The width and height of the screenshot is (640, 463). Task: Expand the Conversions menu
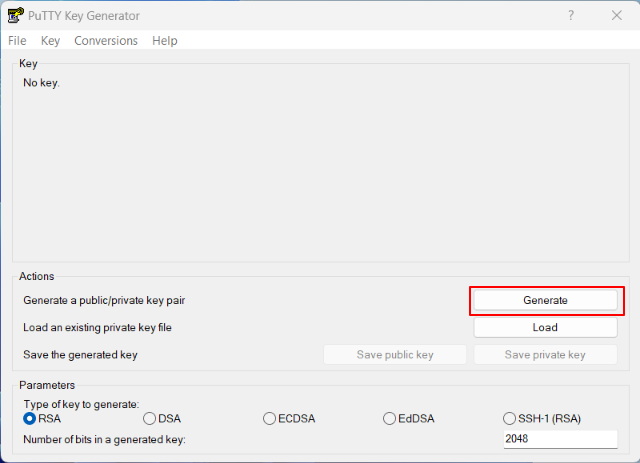point(106,41)
